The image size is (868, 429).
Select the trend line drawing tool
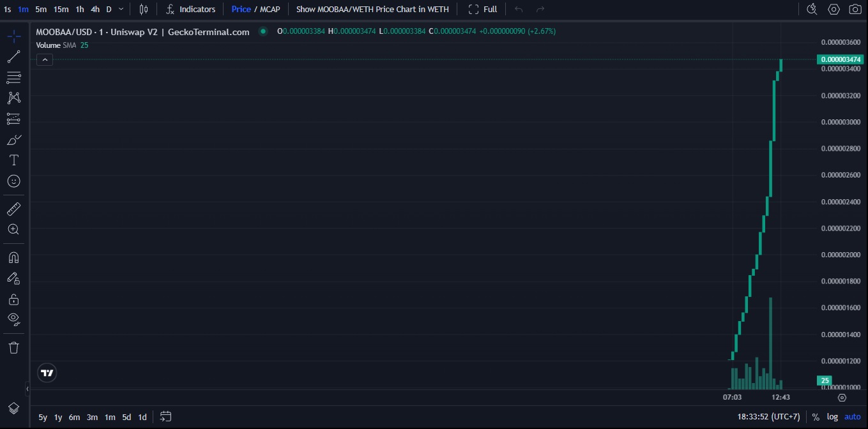[x=13, y=57]
